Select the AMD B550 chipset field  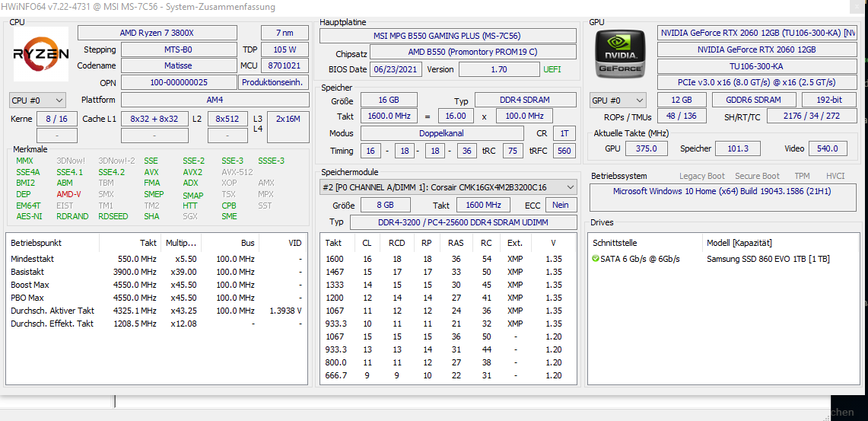[x=472, y=53]
